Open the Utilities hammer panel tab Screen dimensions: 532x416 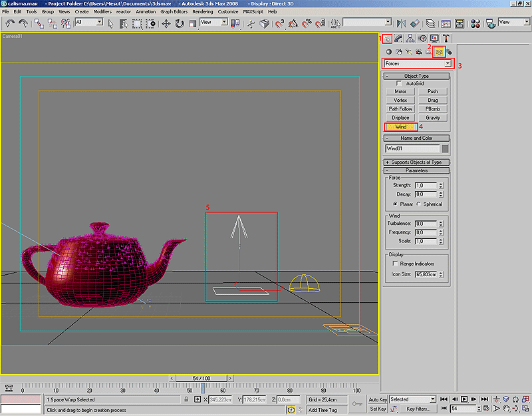point(446,38)
